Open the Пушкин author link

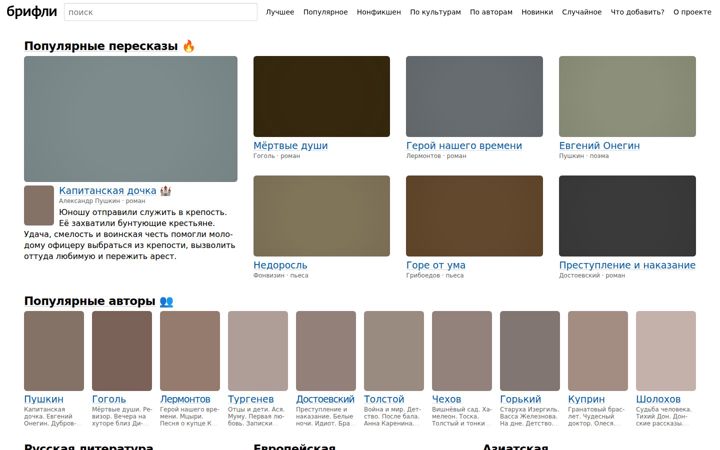tap(44, 399)
